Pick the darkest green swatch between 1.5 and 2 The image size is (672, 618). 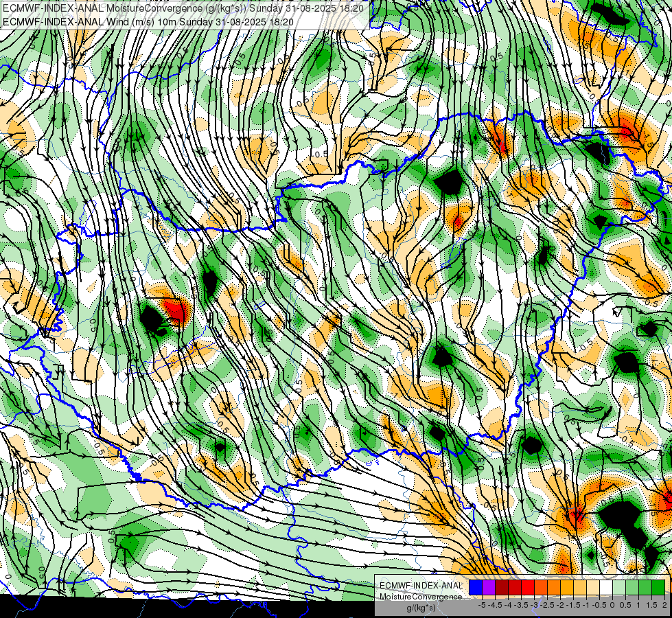click(658, 587)
